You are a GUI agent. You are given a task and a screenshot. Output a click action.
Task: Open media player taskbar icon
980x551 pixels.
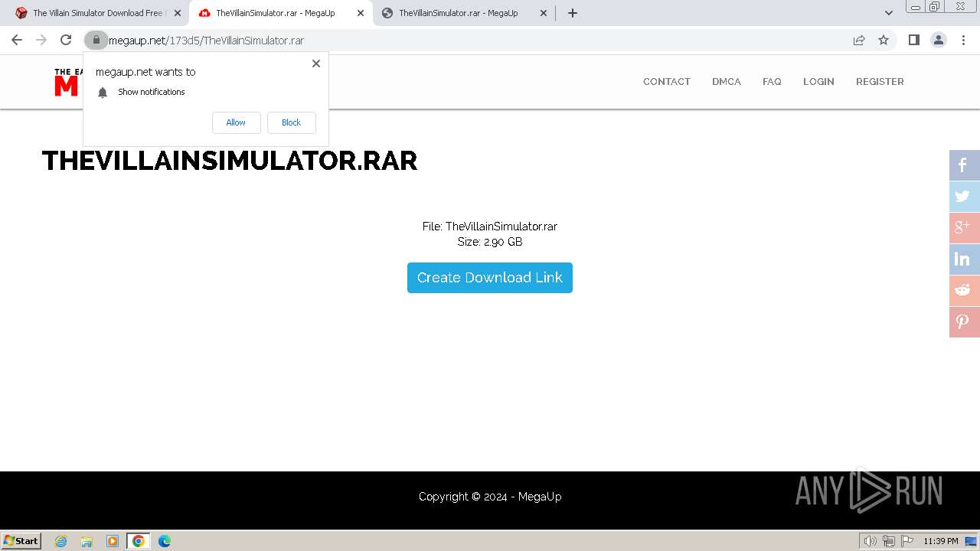pos(113,541)
